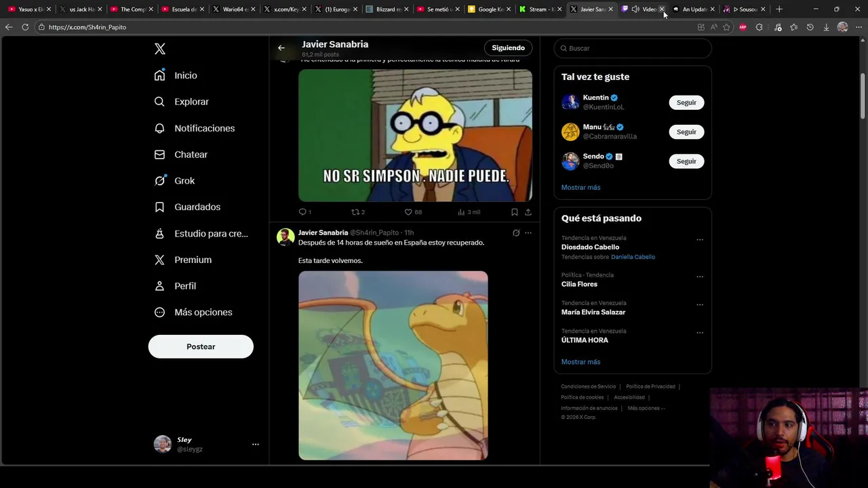This screenshot has width=868, height=488.
Task: Expand Más opciones in the sidebar
Action: click(x=193, y=312)
